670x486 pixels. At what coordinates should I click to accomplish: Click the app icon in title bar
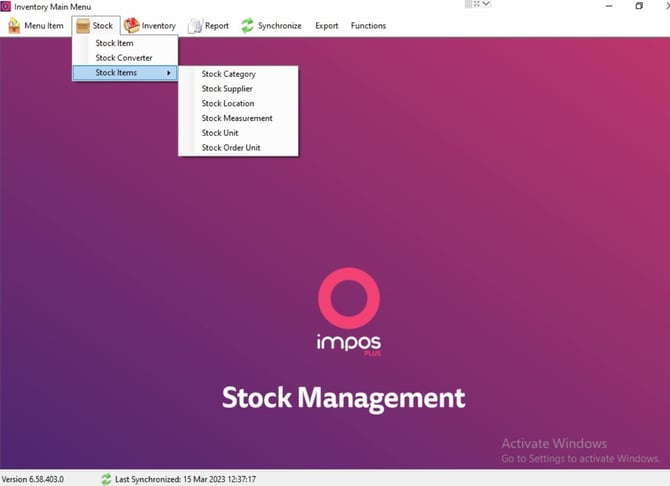pos(6,6)
